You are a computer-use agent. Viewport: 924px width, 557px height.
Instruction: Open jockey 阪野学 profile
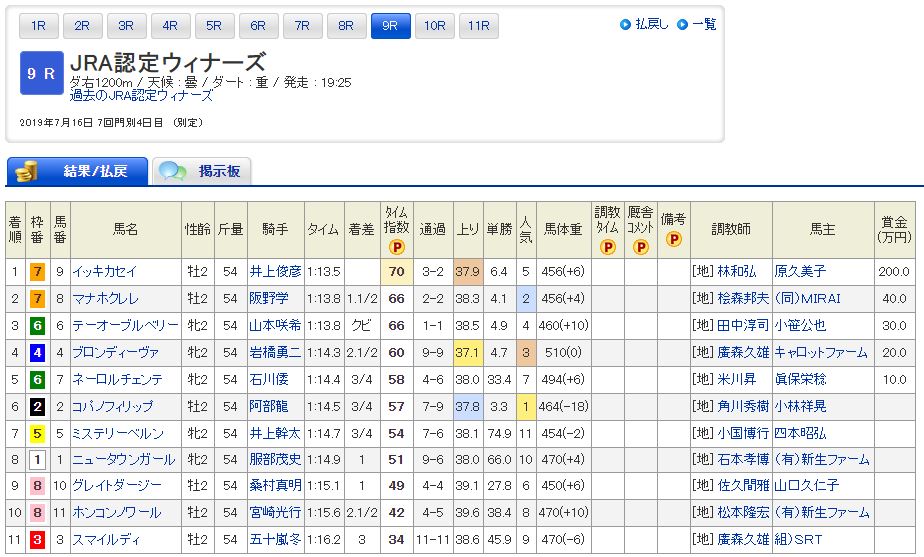pos(269,299)
